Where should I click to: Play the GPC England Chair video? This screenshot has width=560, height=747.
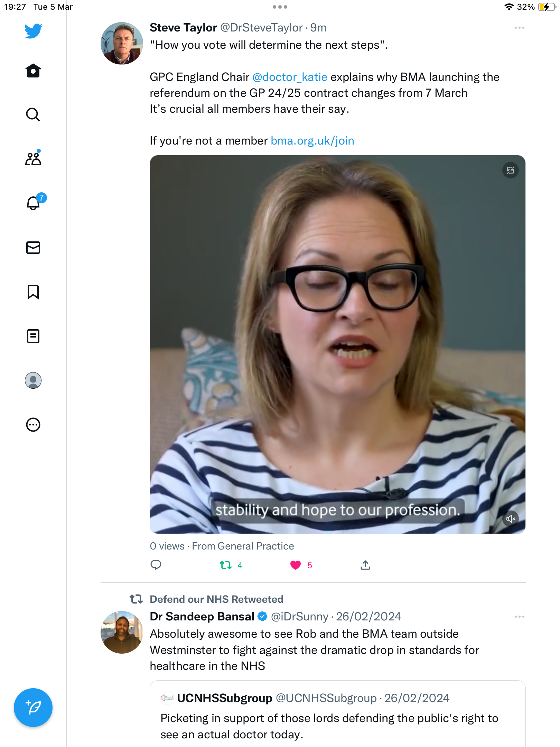point(337,344)
